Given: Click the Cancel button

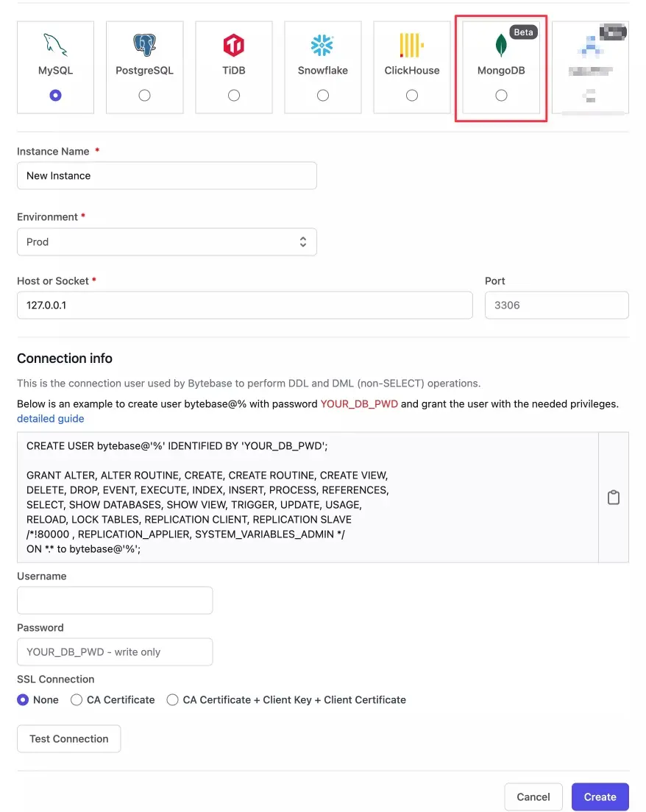Looking at the screenshot, I should point(533,797).
